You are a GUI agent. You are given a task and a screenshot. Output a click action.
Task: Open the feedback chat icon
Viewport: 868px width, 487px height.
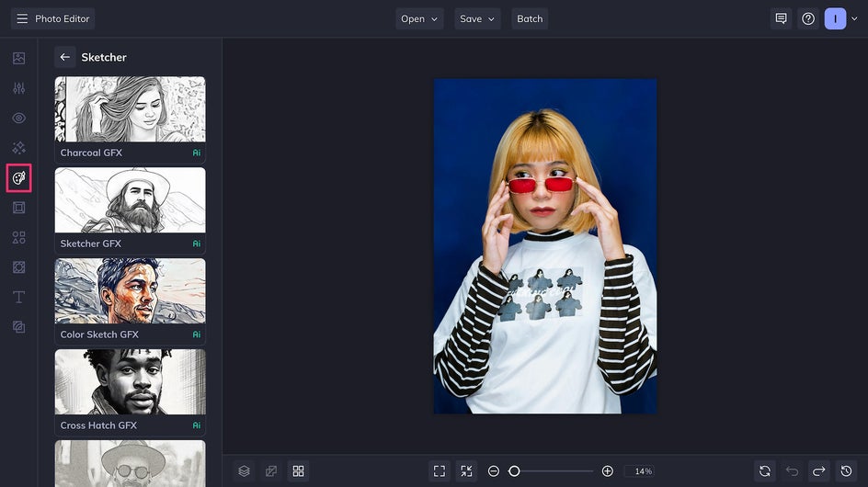[781, 18]
